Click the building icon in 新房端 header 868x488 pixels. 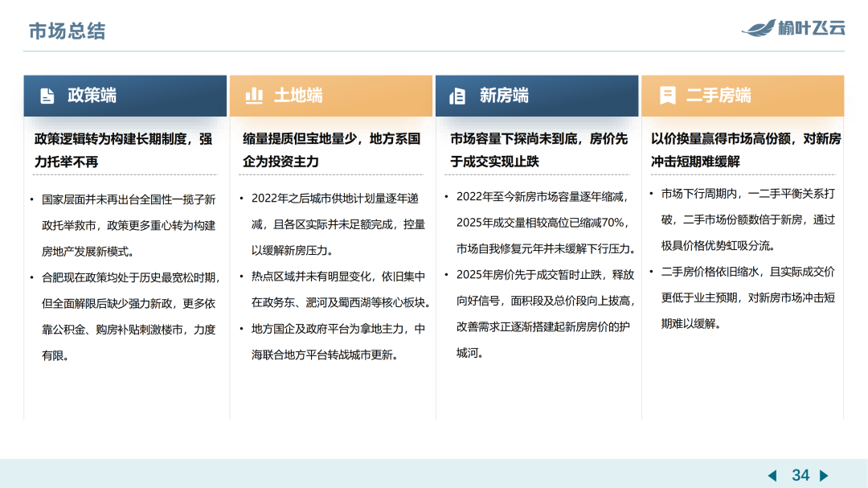457,96
